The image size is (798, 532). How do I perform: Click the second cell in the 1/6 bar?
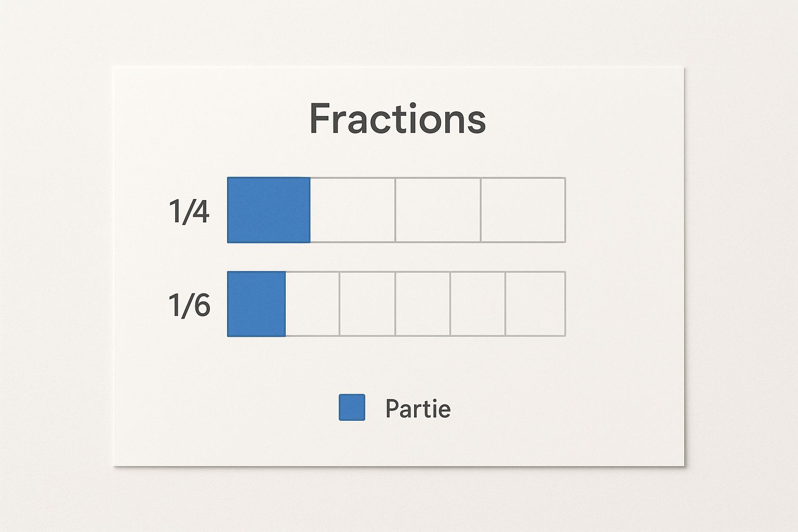pos(312,304)
